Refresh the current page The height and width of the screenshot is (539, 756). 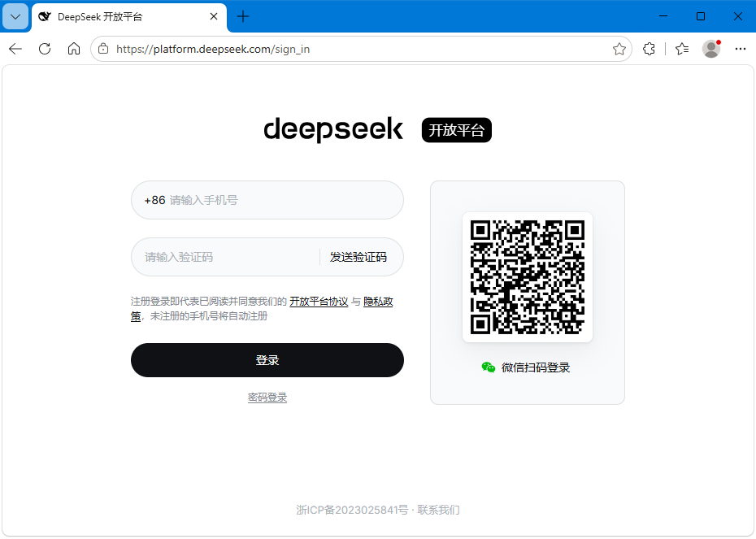pos(45,49)
